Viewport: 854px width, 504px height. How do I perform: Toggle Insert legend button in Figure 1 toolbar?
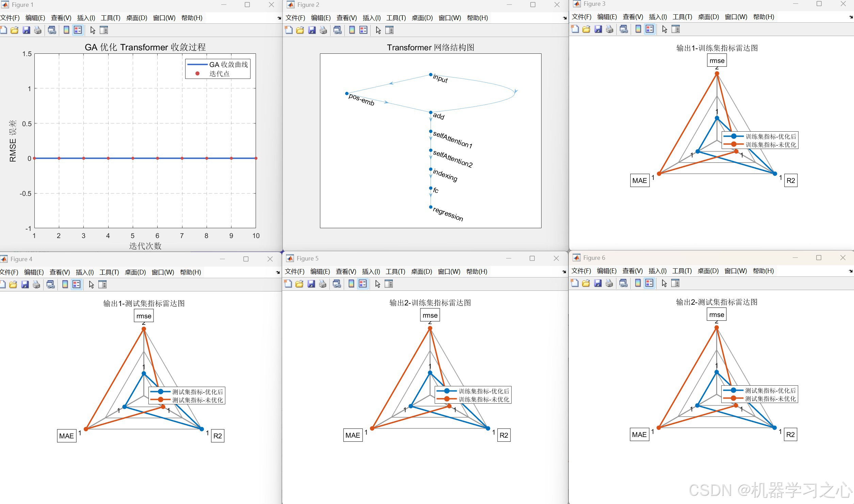[x=78, y=30]
